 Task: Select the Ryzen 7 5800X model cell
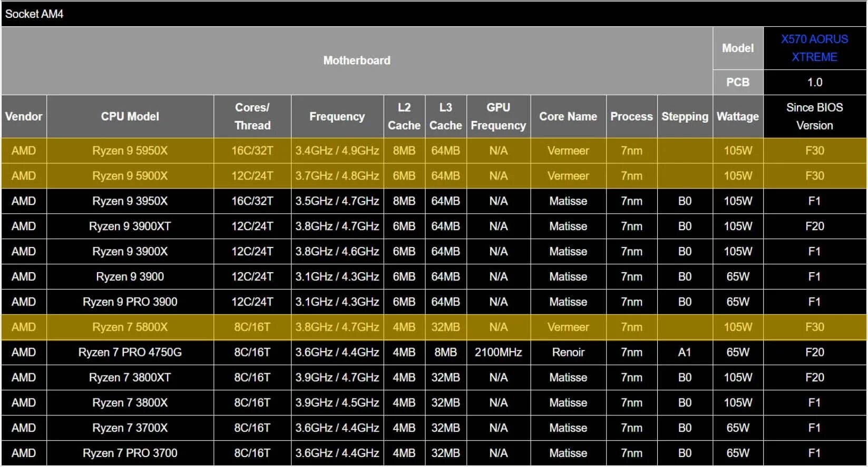click(x=130, y=327)
